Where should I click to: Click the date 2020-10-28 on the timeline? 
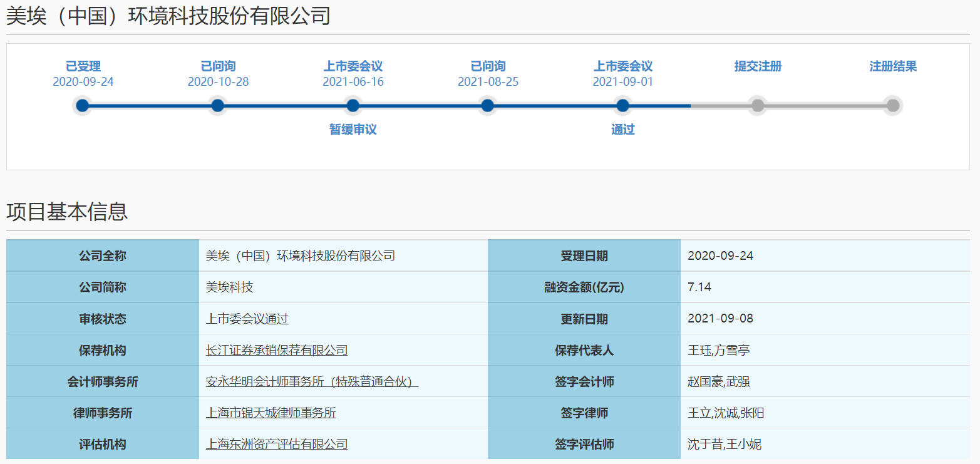pos(218,82)
